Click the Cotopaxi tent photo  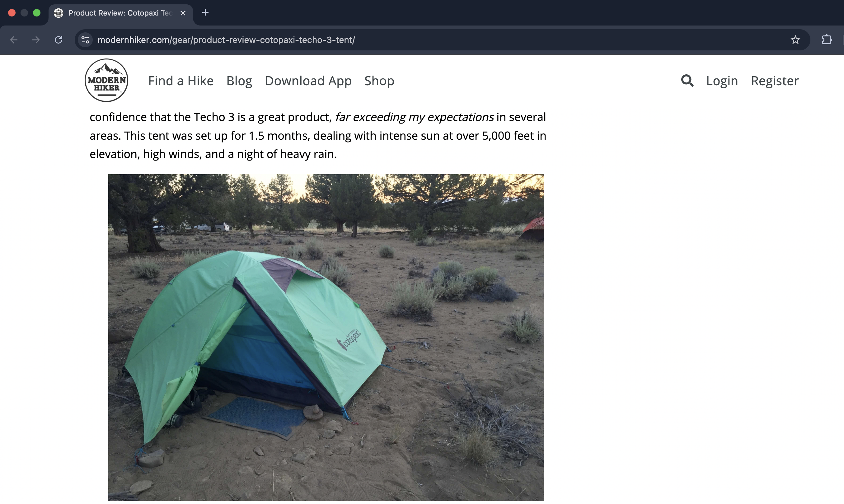coord(326,337)
